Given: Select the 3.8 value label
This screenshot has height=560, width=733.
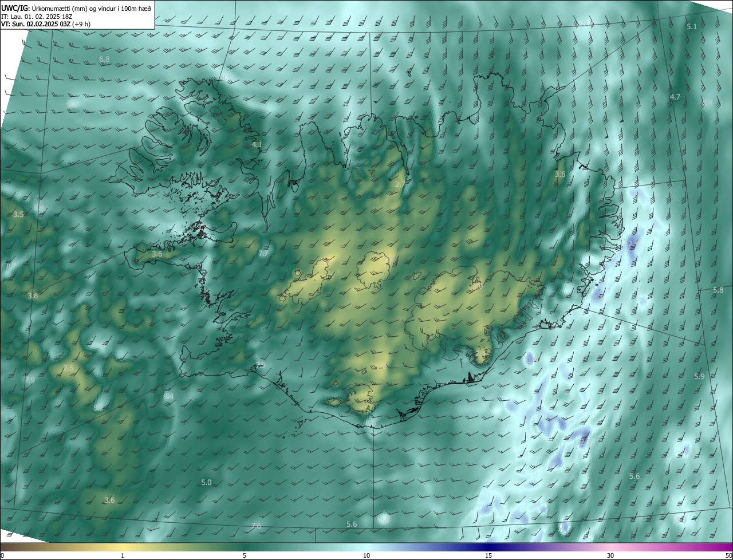Looking at the screenshot, I should pos(33,296).
